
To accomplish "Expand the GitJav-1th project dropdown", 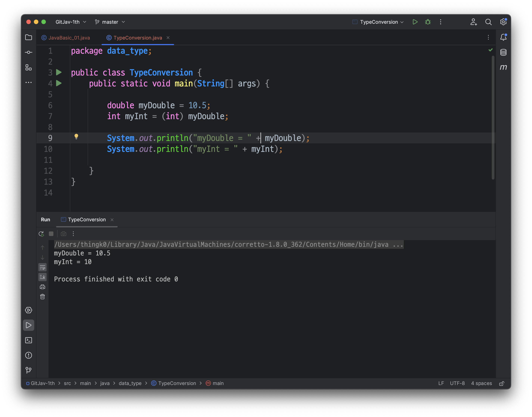I will tap(71, 22).
